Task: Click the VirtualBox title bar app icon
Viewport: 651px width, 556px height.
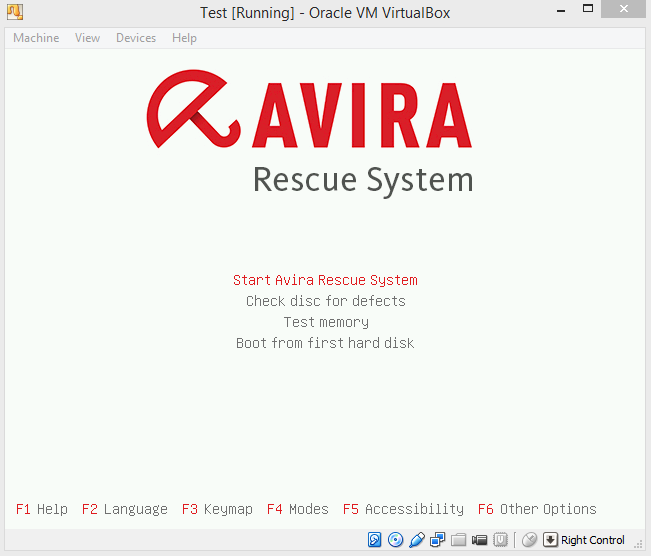Action: [17, 13]
